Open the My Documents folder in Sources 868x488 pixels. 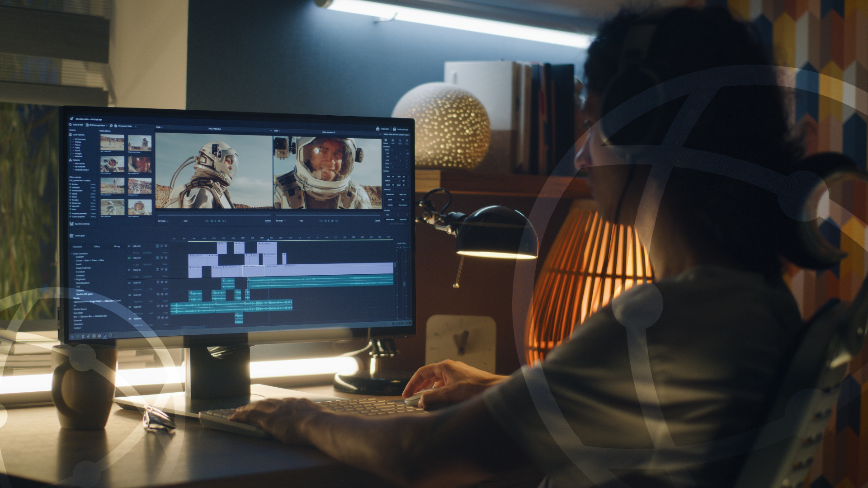coord(80,139)
